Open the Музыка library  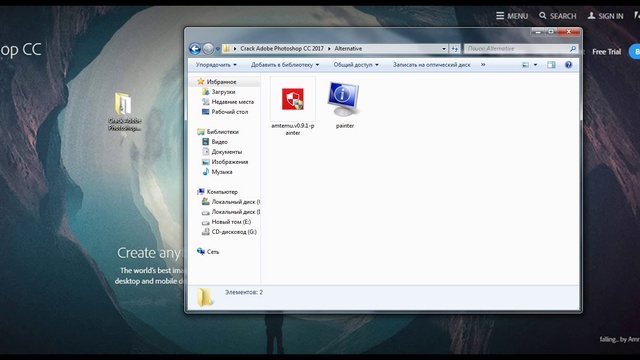click(222, 172)
